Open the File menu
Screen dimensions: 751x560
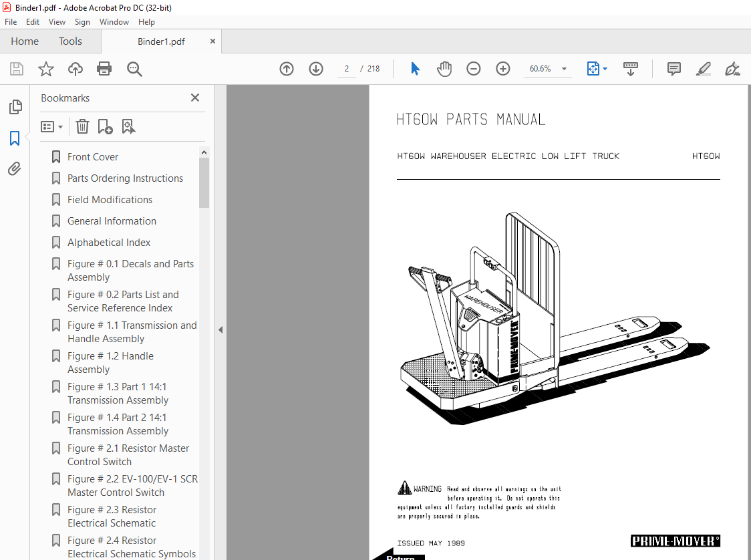tap(11, 22)
